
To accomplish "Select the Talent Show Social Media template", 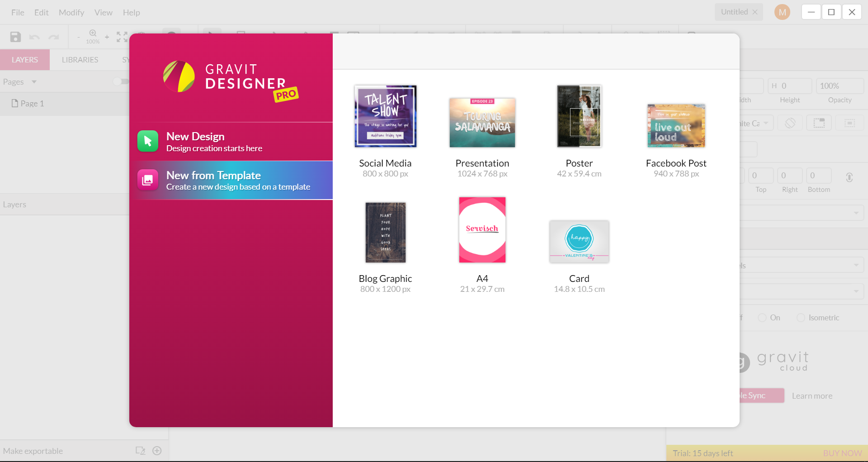I will click(x=385, y=116).
